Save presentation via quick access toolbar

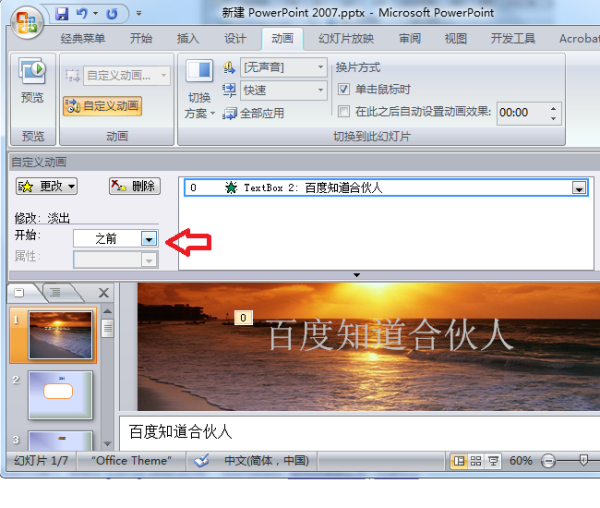pyautogui.click(x=62, y=14)
